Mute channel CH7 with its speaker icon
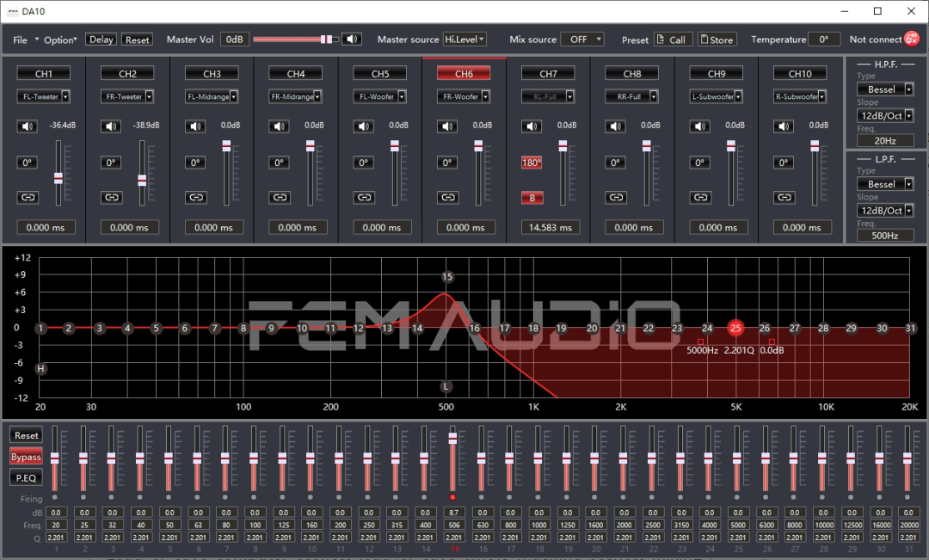Viewport: 929px width, 560px height. 532,126
